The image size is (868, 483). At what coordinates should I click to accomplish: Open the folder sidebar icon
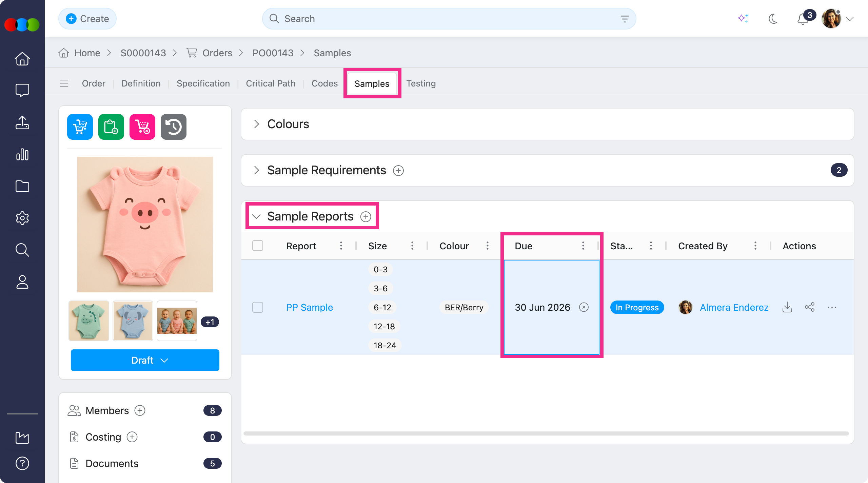point(22,186)
